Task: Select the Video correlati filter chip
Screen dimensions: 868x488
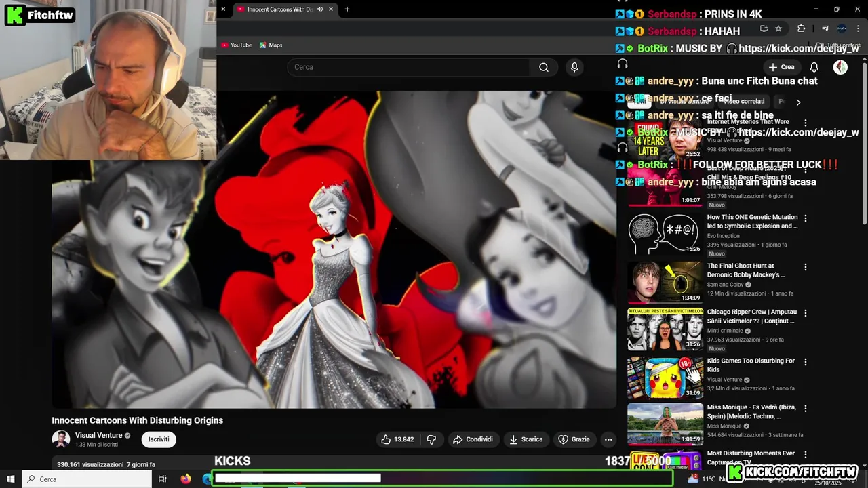Action: (x=744, y=102)
